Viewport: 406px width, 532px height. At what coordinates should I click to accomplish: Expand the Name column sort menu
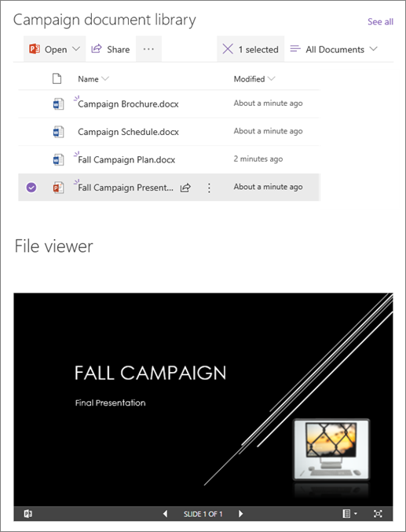pos(105,78)
